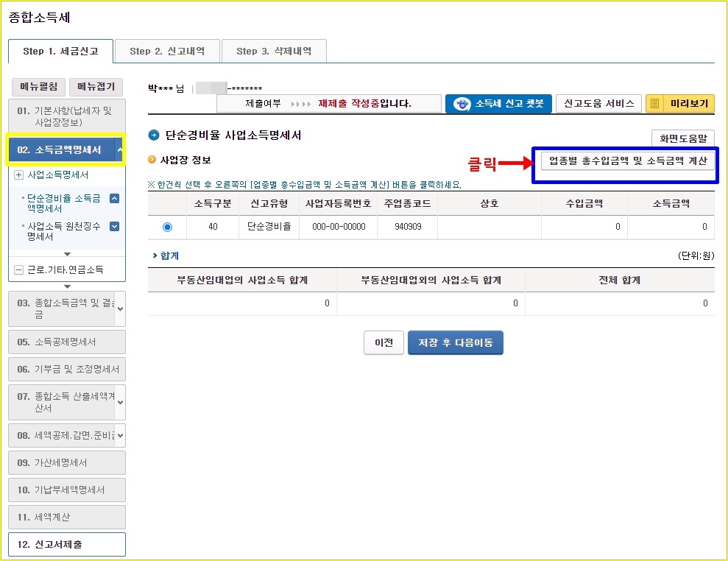Click the 합계 section heading
728x561 pixels.
click(169, 256)
